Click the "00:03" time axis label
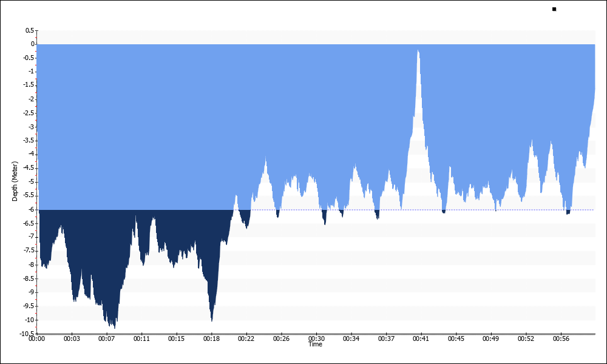 (x=72, y=339)
